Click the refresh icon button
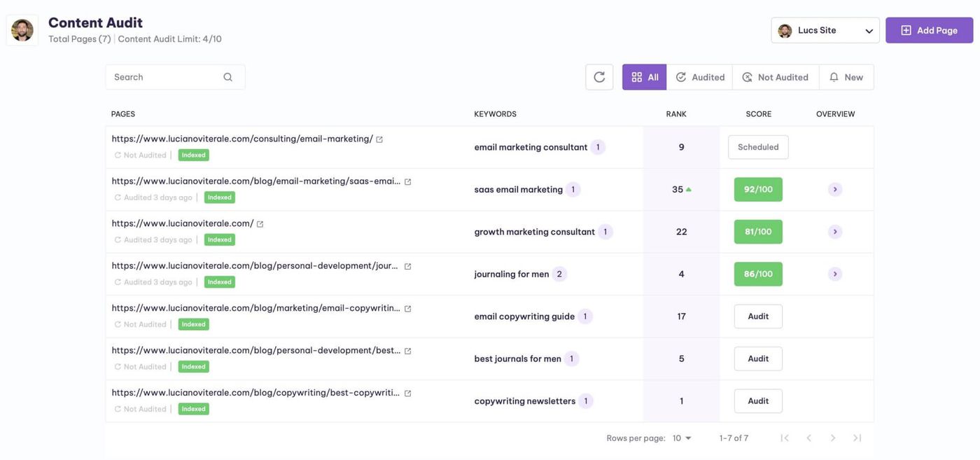The width and height of the screenshot is (980, 460). pos(599,77)
